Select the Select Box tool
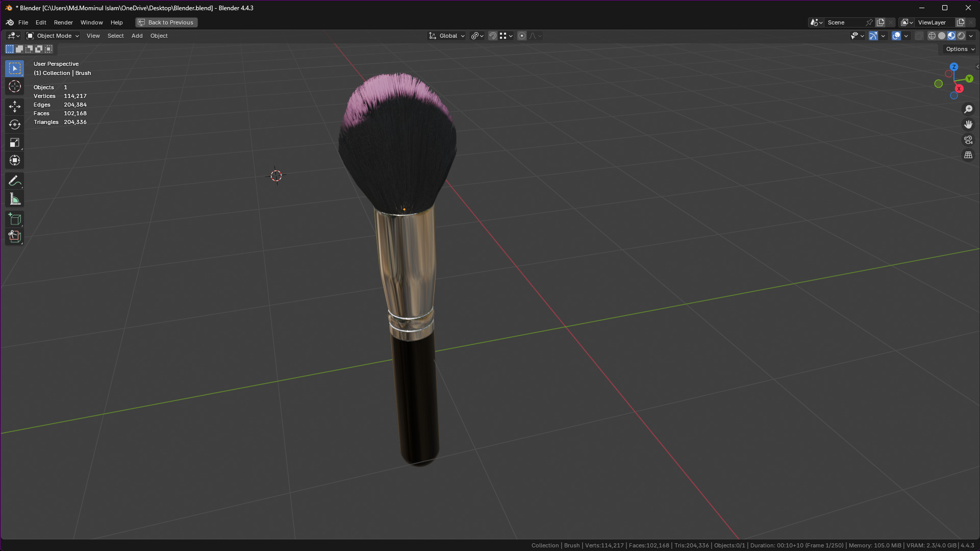The width and height of the screenshot is (980, 551). pos(14,68)
